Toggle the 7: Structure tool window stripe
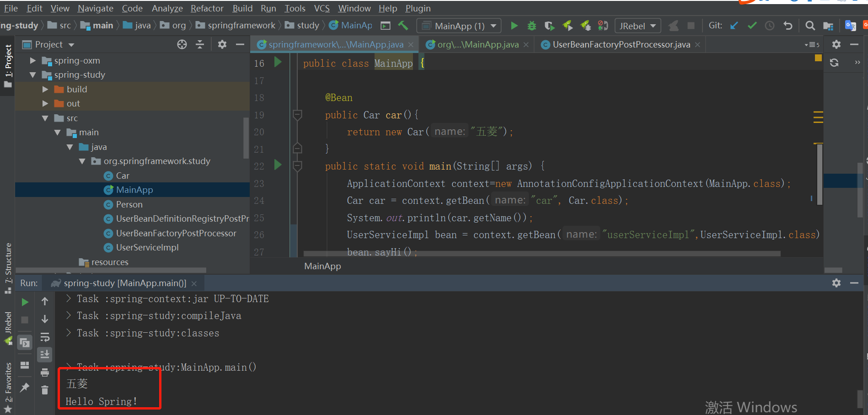The height and width of the screenshot is (415, 868). tap(8, 268)
